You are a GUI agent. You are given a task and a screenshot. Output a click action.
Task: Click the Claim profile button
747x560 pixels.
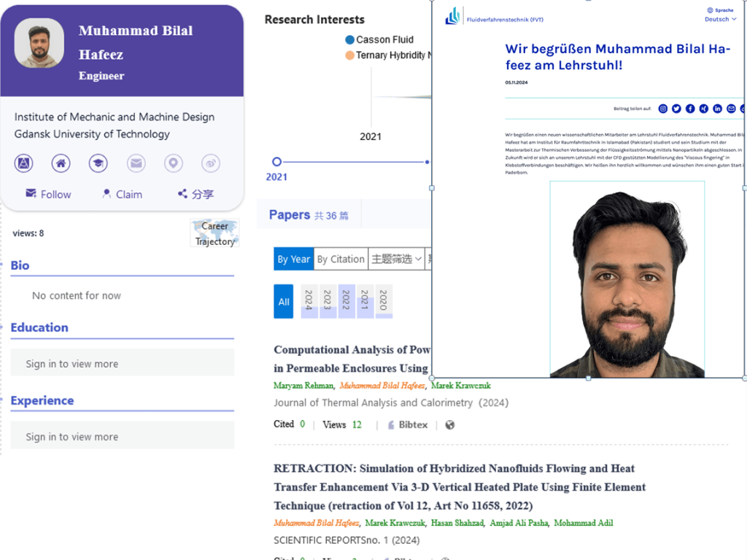coord(122,194)
